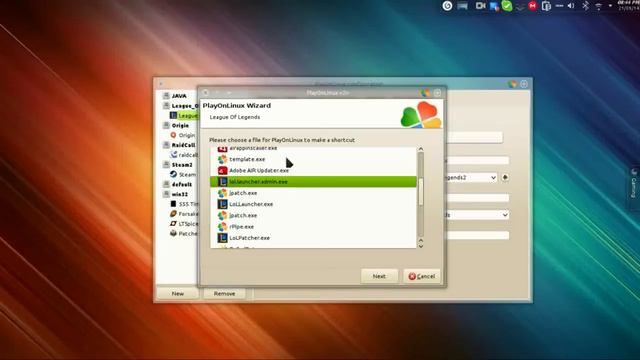Screen dimensions: 640x360
Task: Click the green checkmark tray icon
Action: point(507,6)
